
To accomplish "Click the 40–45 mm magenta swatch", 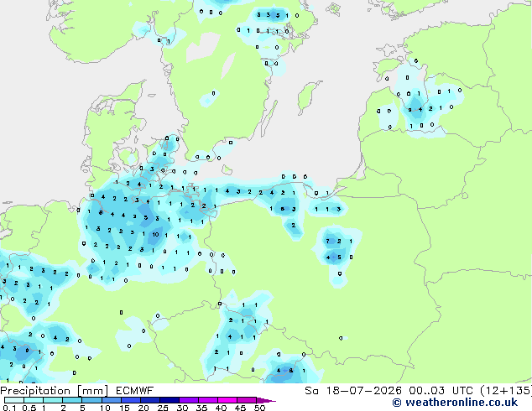I will coord(227,400).
